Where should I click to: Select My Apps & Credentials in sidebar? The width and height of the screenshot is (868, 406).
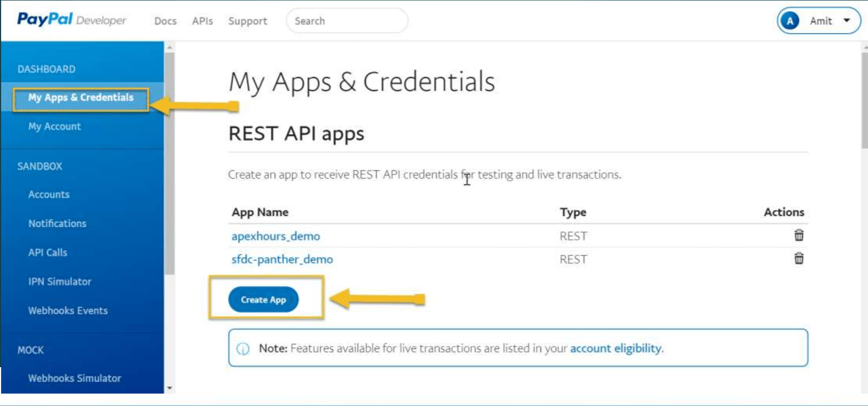tap(81, 97)
